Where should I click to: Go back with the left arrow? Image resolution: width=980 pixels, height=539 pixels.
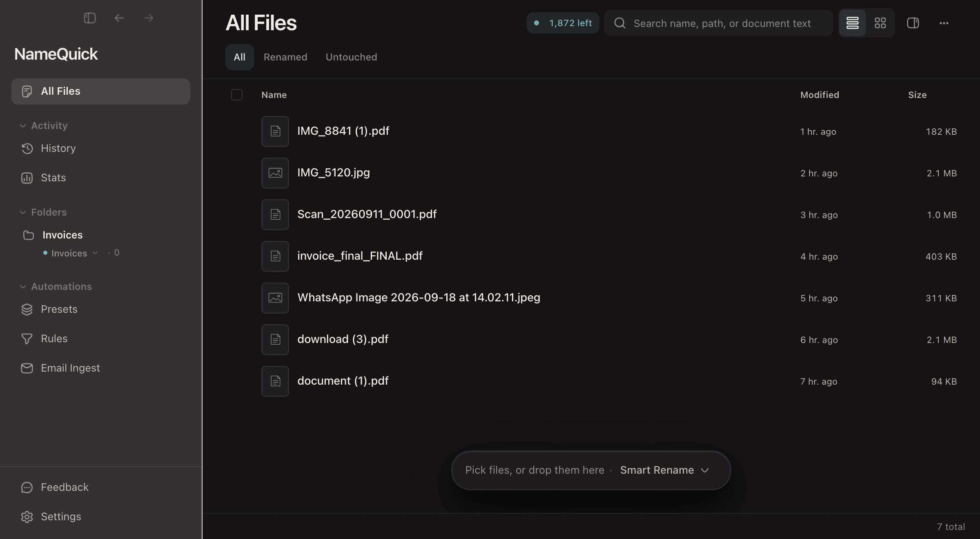click(x=119, y=18)
